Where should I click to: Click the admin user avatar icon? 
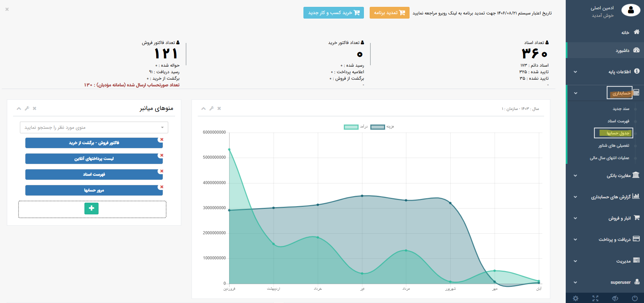point(631,11)
